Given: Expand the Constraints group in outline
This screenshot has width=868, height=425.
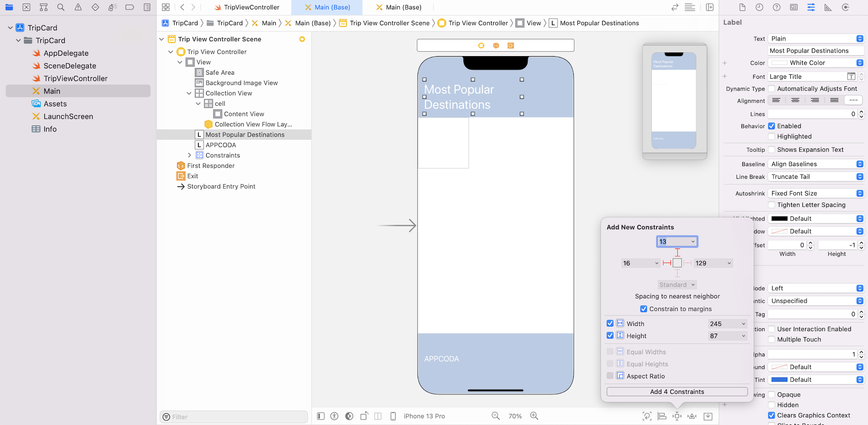Looking at the screenshot, I should [x=189, y=155].
